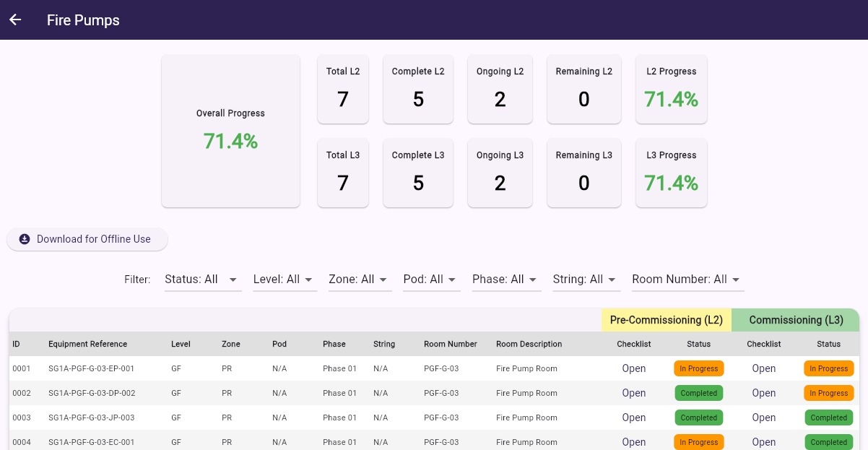Viewport: 868px width, 450px height.
Task: Click the Level column header
Action: point(181,344)
